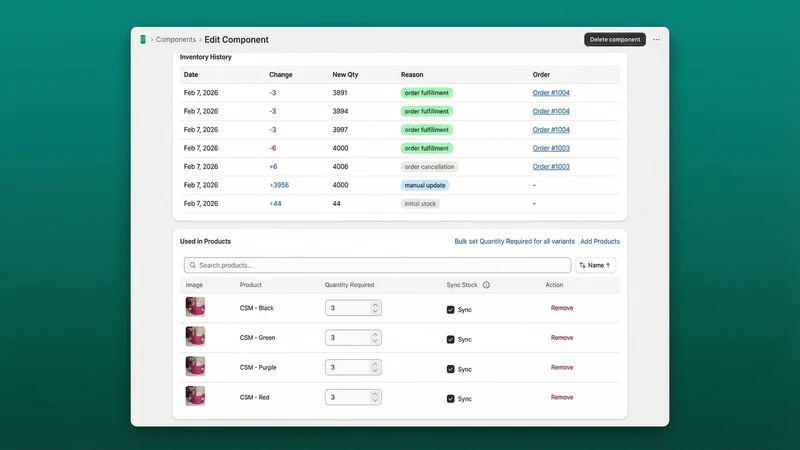Screen dimensions: 800x450
Task: Click the New Qty column header
Action: tap(345, 74)
